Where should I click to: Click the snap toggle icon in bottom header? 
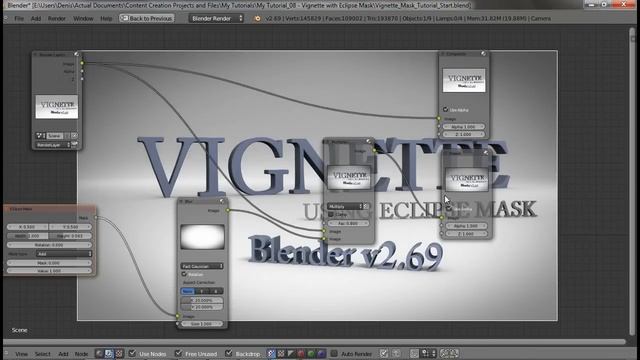point(414,353)
